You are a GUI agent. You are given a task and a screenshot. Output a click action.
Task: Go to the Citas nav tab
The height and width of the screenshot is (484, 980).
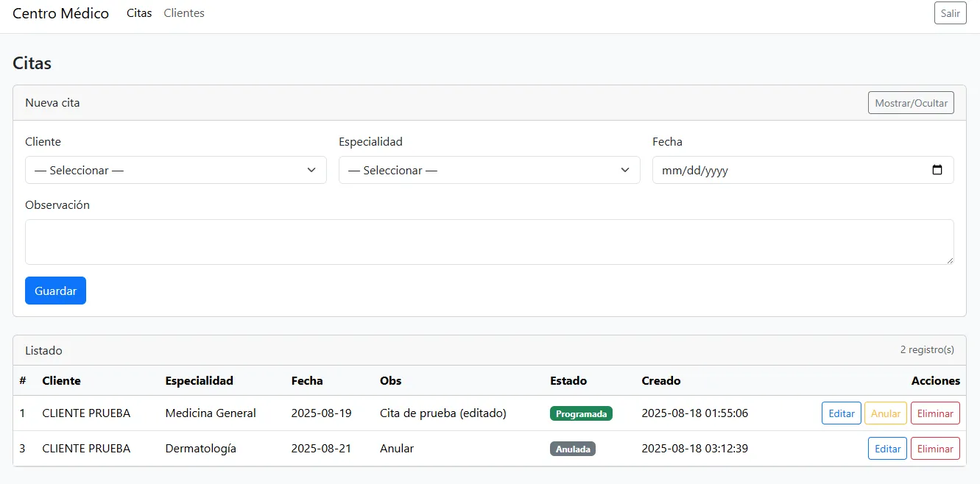[139, 13]
